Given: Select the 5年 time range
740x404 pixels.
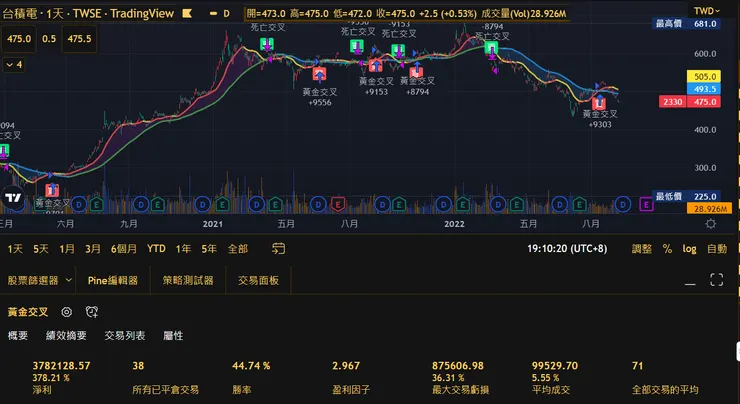Looking at the screenshot, I should (209, 249).
